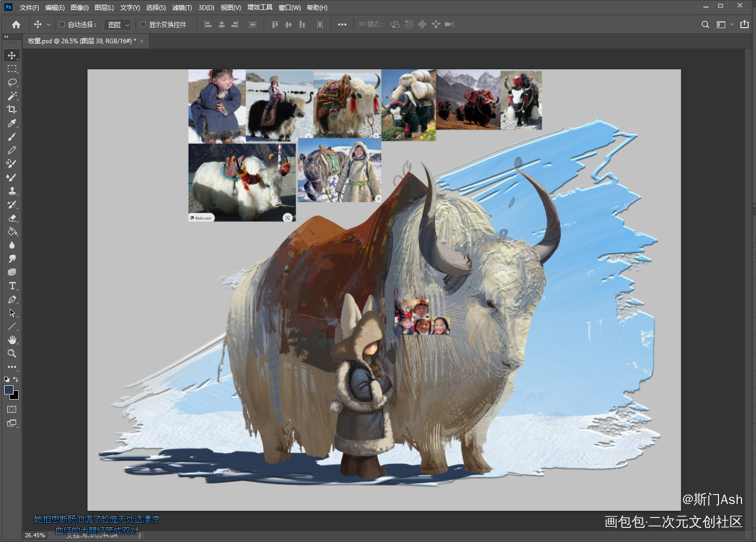756x542 pixels.
Task: Open the 图像(I) menu
Action: pyautogui.click(x=79, y=7)
